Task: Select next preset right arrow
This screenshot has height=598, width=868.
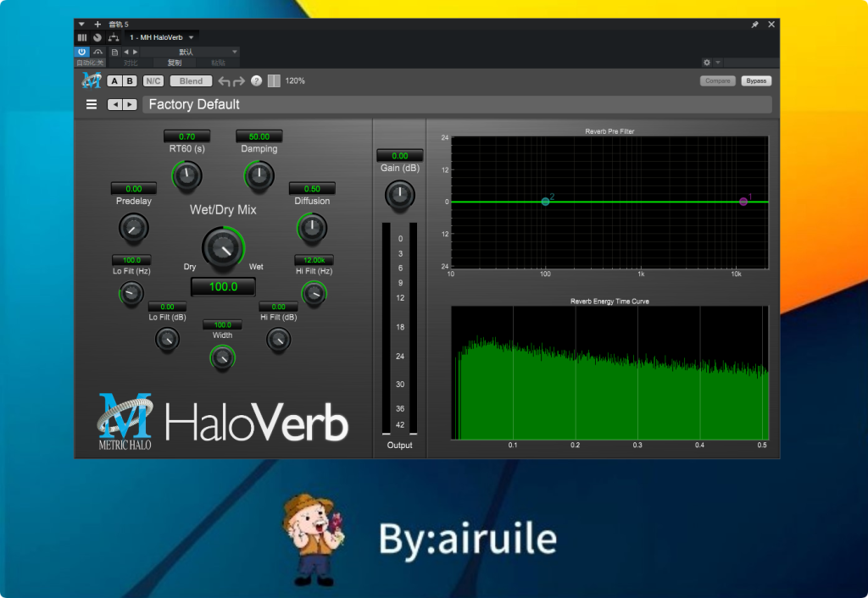Action: pos(130,104)
